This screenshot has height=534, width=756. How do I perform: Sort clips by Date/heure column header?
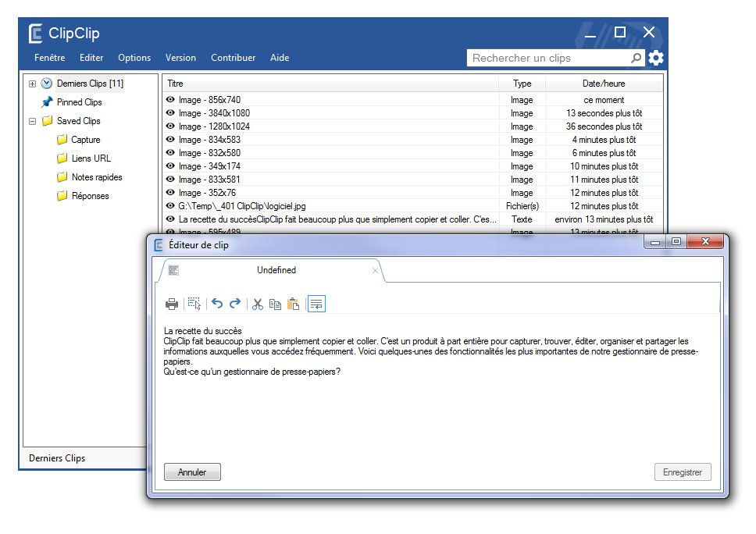604,84
